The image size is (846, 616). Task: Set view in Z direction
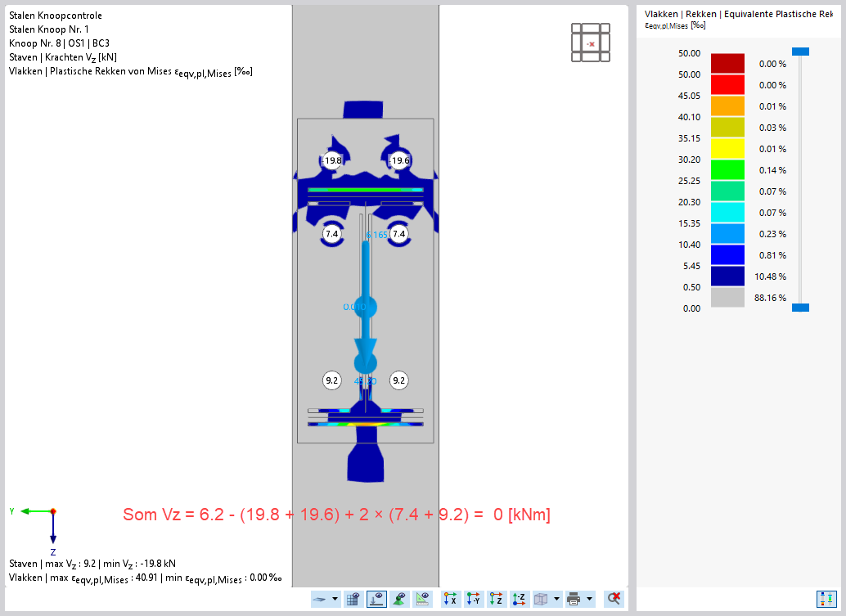(497, 599)
